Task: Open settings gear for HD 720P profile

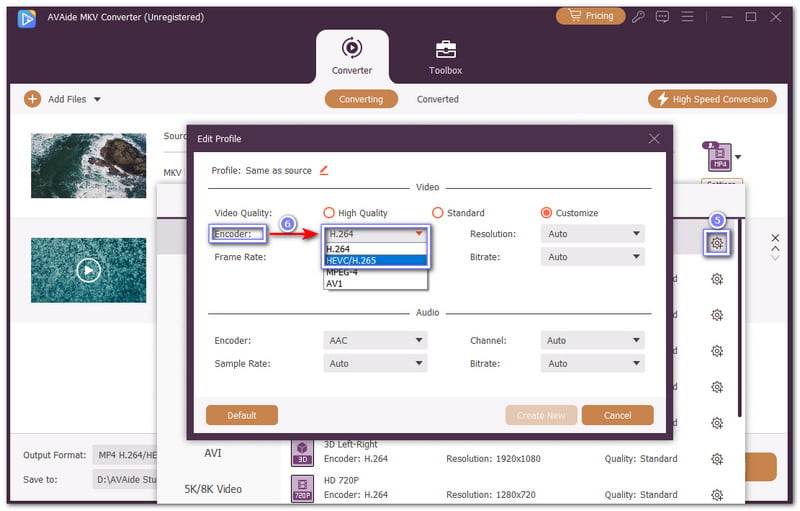Action: pyautogui.click(x=717, y=495)
